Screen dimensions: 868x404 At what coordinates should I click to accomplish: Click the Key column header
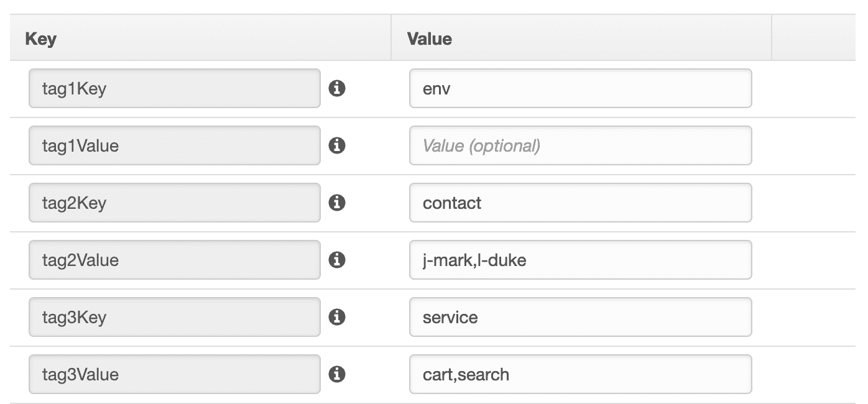40,39
